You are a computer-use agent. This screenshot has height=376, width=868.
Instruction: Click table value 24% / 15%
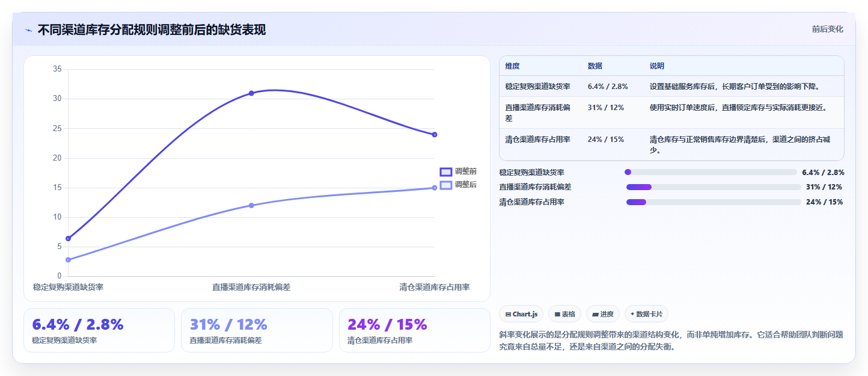(605, 139)
